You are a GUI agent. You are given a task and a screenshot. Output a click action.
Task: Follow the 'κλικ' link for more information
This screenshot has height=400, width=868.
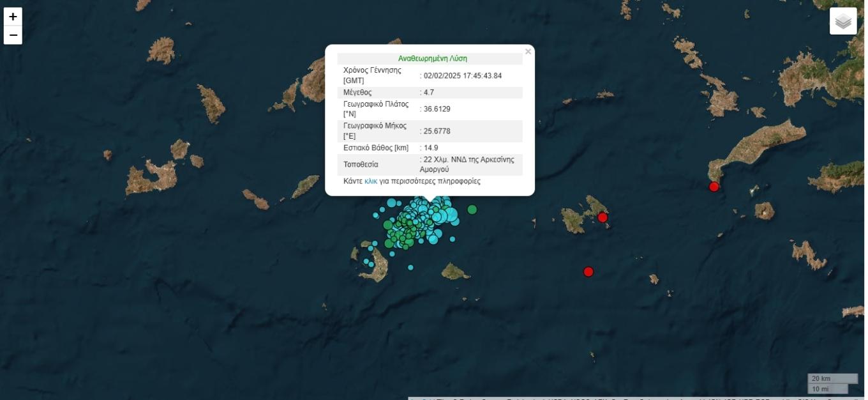tap(371, 181)
